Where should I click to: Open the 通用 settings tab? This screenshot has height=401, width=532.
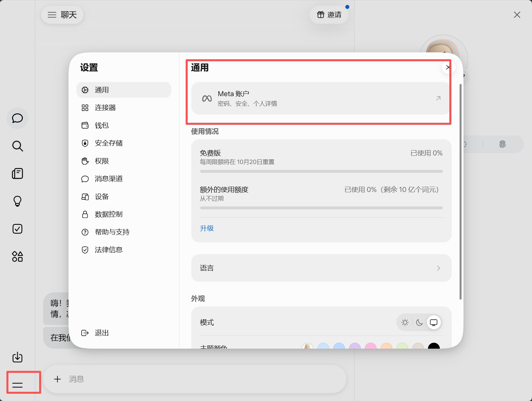(x=124, y=90)
